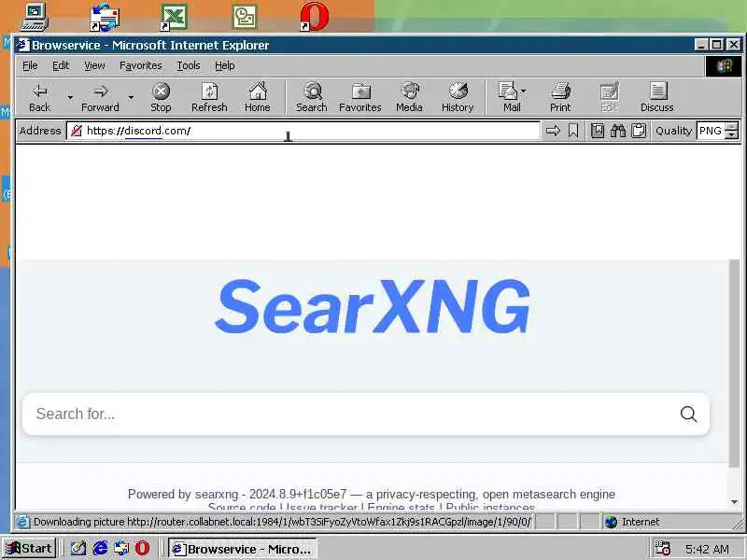The height and width of the screenshot is (560, 747).
Task: Click the Opera quick launch icon
Action: 142,548
